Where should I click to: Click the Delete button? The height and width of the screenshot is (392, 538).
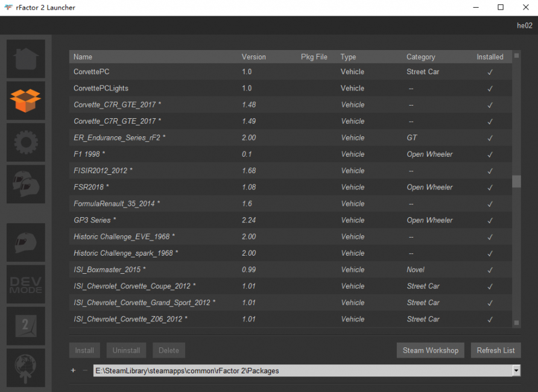(x=169, y=350)
